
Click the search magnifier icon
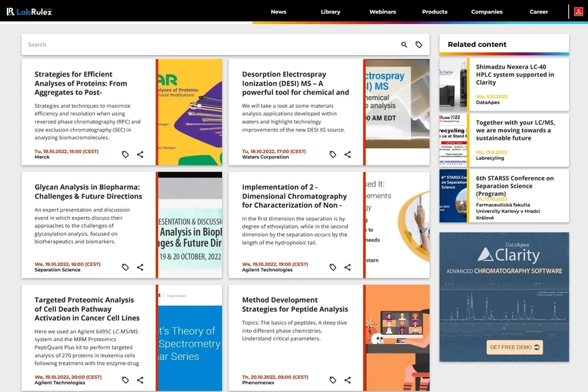pos(404,45)
